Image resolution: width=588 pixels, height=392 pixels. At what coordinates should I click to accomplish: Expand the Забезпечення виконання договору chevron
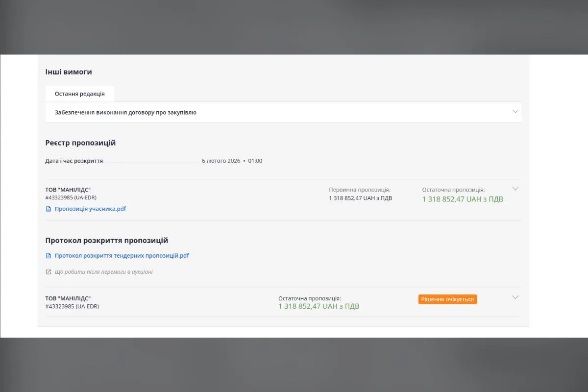click(515, 112)
